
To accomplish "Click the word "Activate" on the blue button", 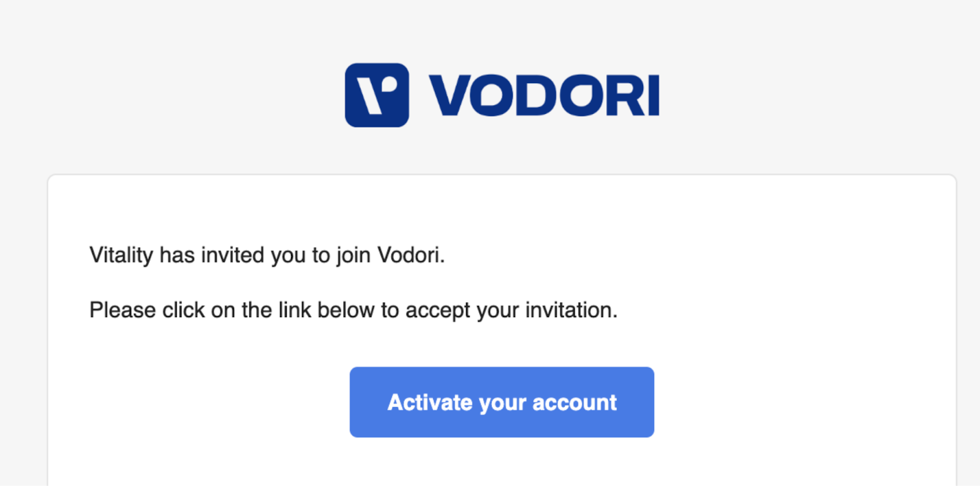I will [x=430, y=403].
